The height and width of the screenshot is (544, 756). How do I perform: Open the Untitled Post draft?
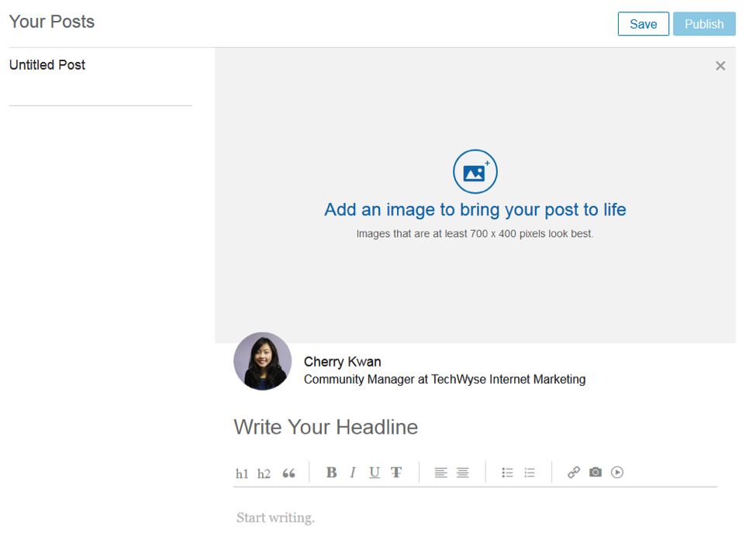(47, 65)
